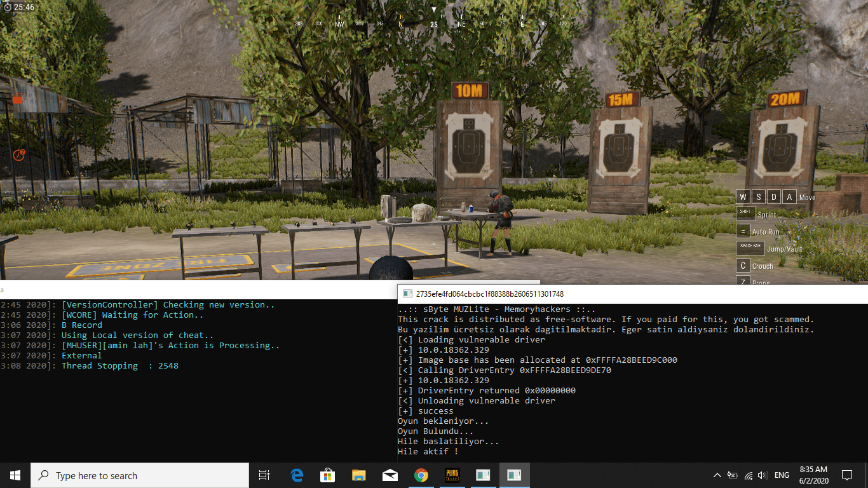Screen dimensions: 868x488
Task: Click the S key hint
Action: (759, 197)
